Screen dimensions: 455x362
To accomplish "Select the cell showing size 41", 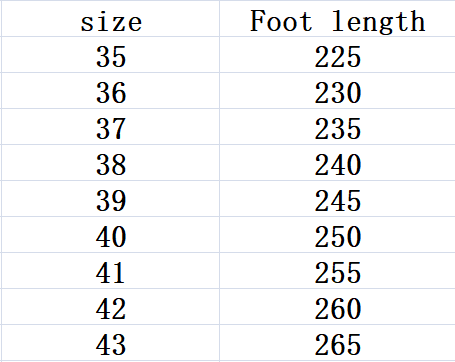I will (110, 271).
